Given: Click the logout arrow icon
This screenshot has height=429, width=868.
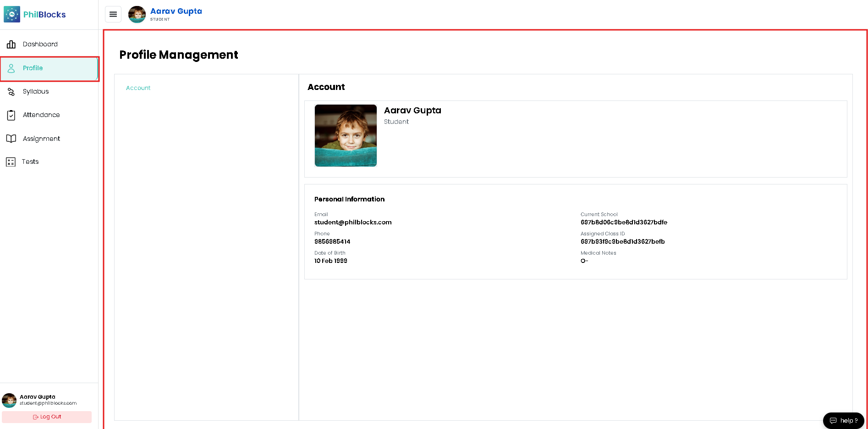Looking at the screenshot, I should pyautogui.click(x=35, y=417).
